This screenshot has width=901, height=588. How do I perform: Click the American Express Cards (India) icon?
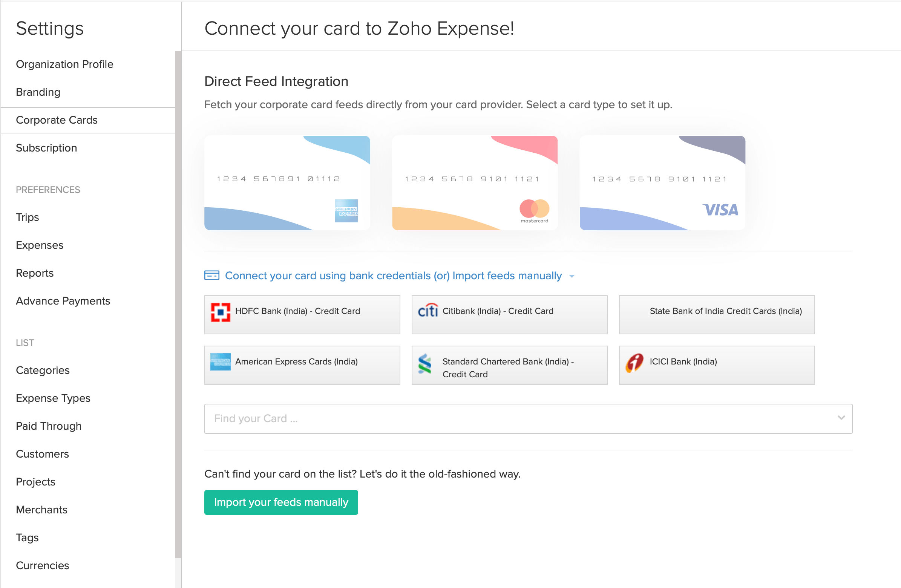tap(220, 361)
